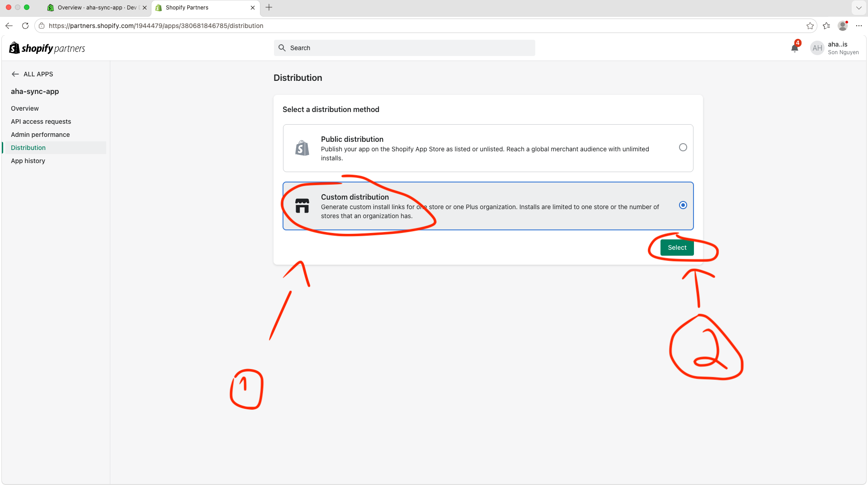This screenshot has width=868, height=486.
Task: Click the Shopify bag icon of Public distribution
Action: pos(302,148)
